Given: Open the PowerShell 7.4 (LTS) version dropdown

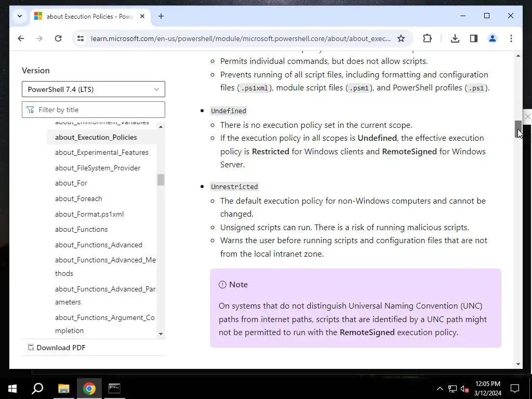Looking at the screenshot, I should (x=94, y=89).
